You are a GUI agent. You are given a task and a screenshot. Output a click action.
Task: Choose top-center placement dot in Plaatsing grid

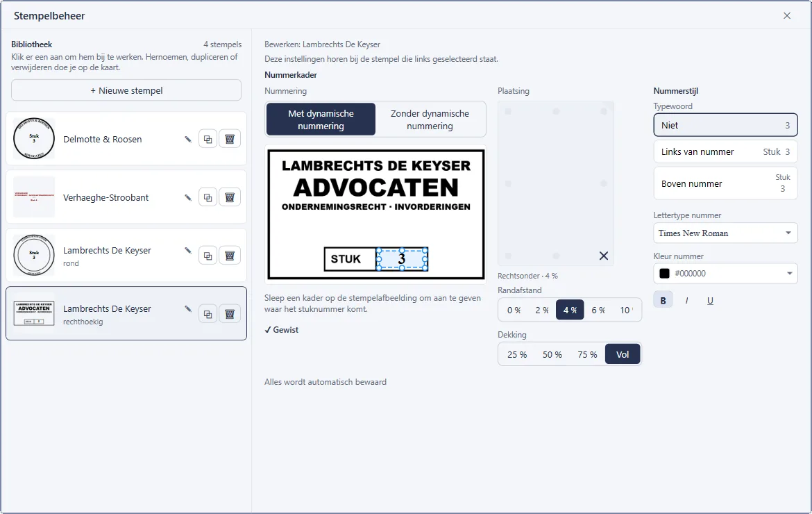(556, 111)
